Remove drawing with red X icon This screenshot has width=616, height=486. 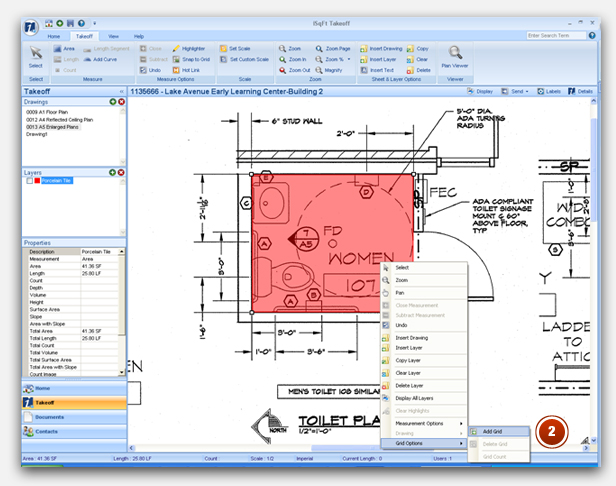pyautogui.click(x=121, y=102)
